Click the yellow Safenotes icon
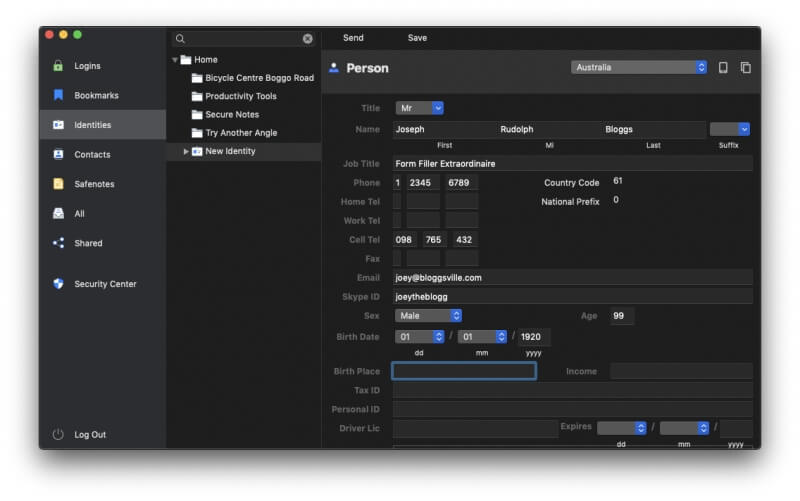 pyautogui.click(x=58, y=184)
